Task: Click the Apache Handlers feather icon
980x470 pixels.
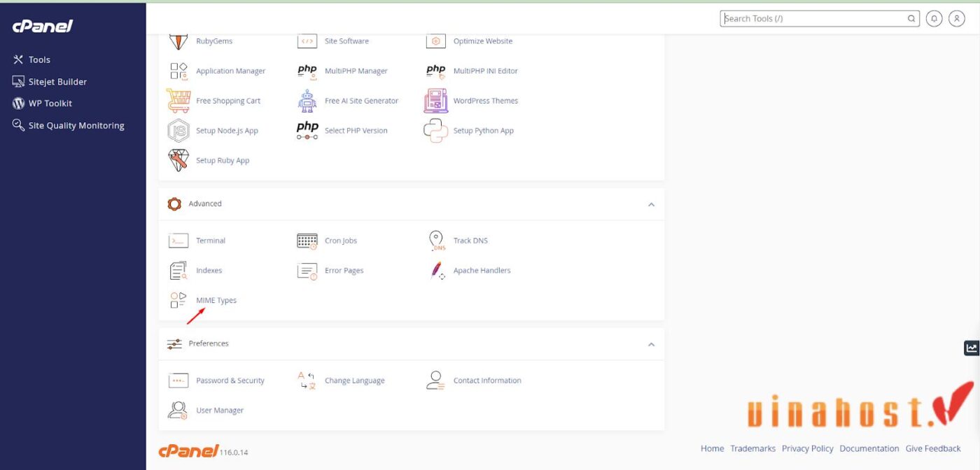Action: pyautogui.click(x=437, y=271)
